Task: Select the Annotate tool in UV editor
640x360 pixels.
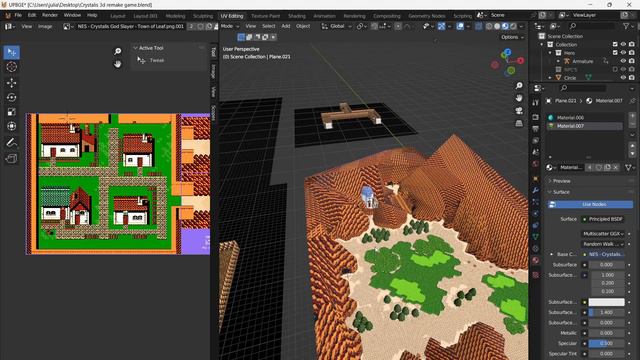Action: coord(11,142)
